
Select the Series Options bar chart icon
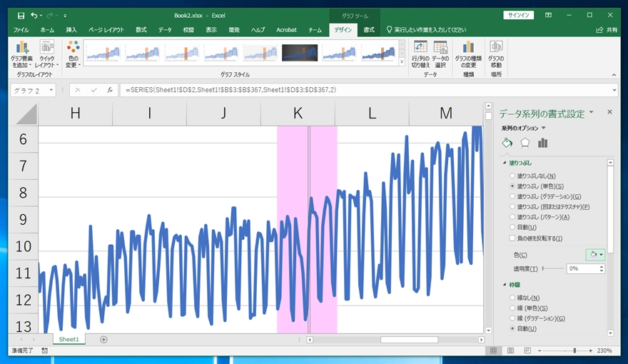(542, 143)
